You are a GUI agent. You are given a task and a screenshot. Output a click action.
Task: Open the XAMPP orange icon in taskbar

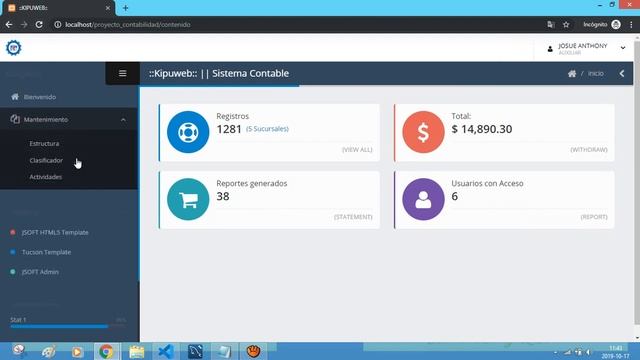click(x=253, y=351)
